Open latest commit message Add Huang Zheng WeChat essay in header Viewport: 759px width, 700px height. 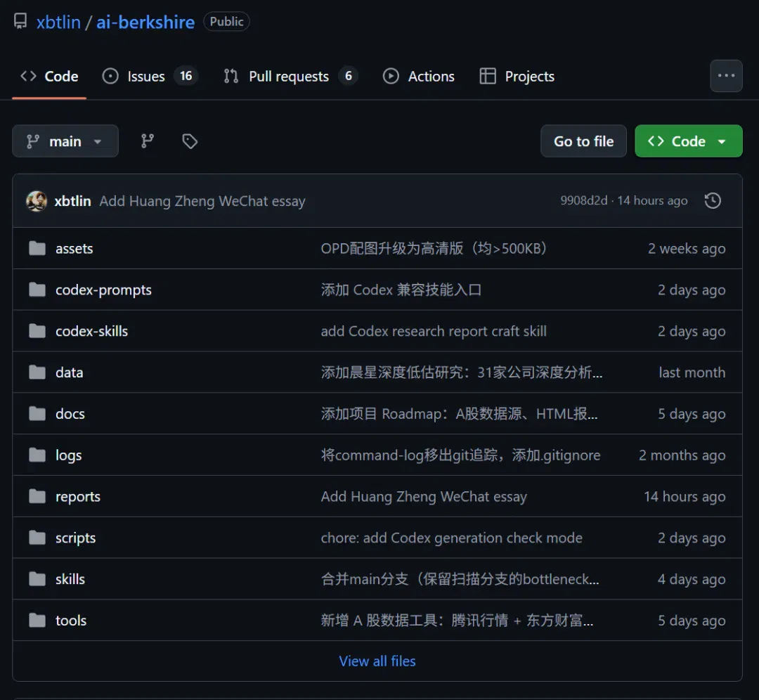(x=202, y=201)
